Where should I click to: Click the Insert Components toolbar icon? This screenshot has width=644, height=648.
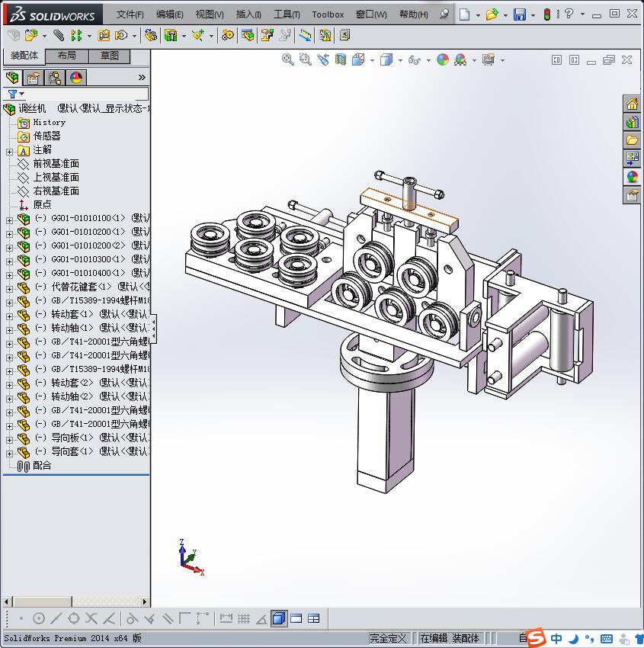30,36
